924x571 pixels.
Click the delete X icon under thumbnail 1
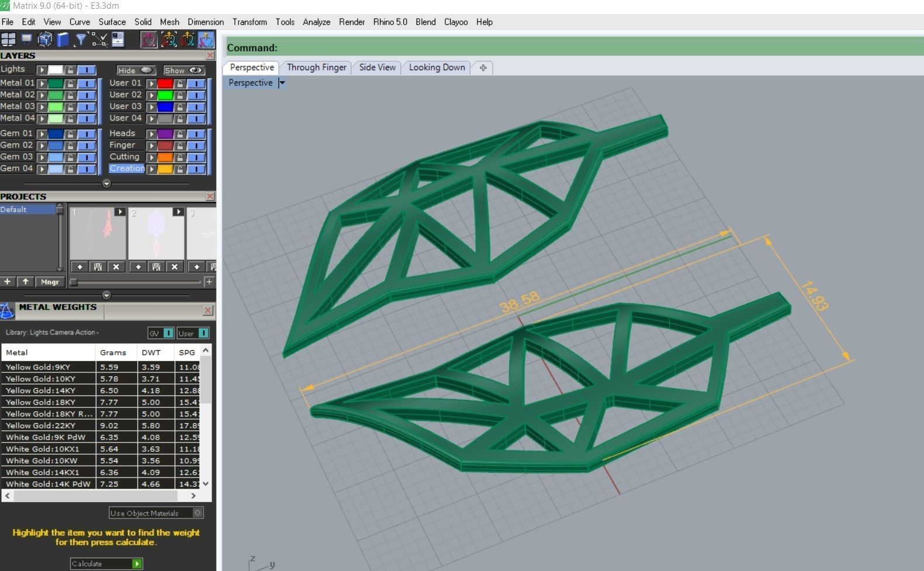116,267
